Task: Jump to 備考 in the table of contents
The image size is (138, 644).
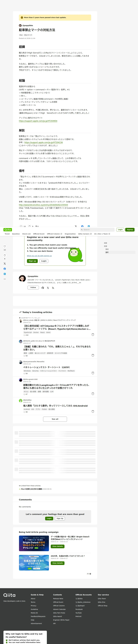Action: tap(107, 252)
